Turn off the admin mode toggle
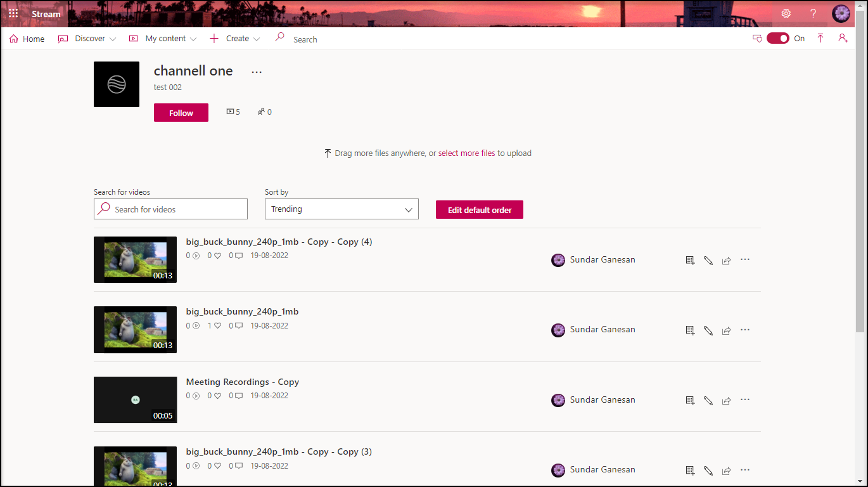 (777, 39)
